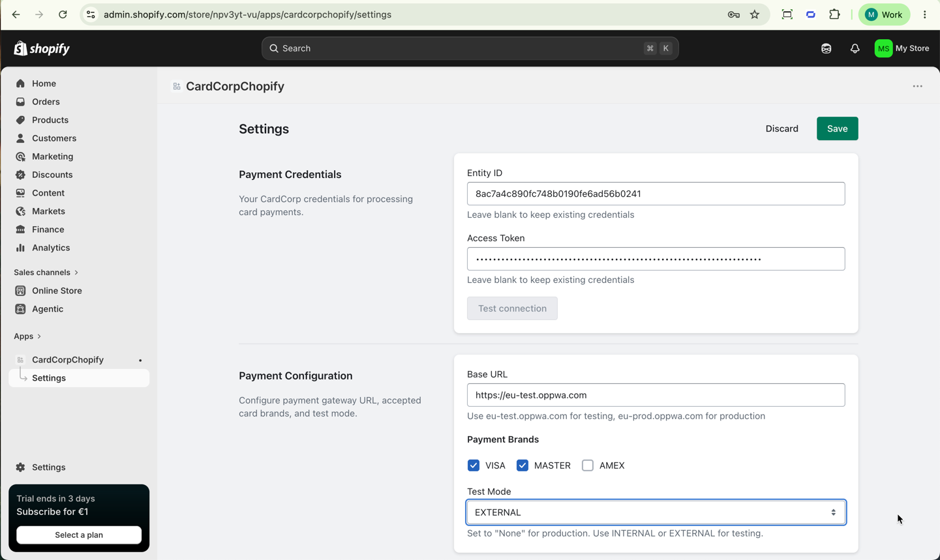Click into the Access Token field
This screenshot has width=940, height=560.
[x=656, y=259]
